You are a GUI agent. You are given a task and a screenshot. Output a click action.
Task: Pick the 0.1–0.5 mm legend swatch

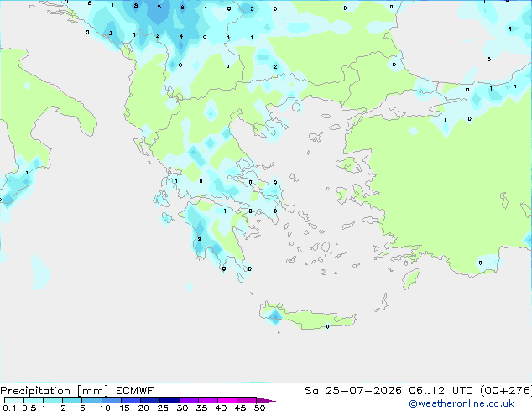point(14,400)
